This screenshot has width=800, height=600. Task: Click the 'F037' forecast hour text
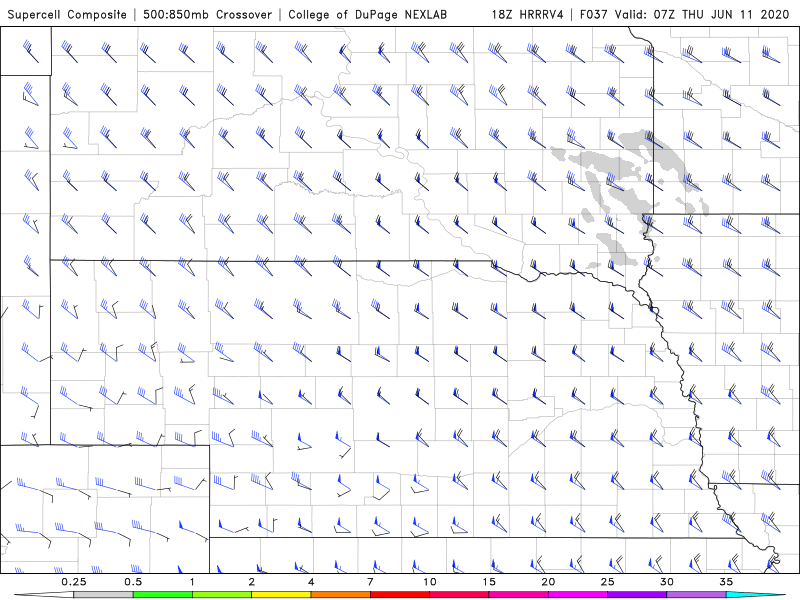click(594, 15)
